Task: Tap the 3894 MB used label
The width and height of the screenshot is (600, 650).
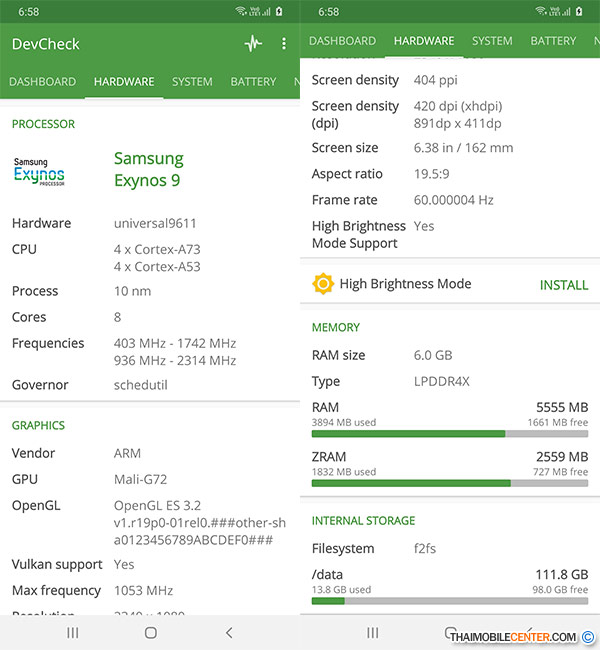Action: point(344,422)
